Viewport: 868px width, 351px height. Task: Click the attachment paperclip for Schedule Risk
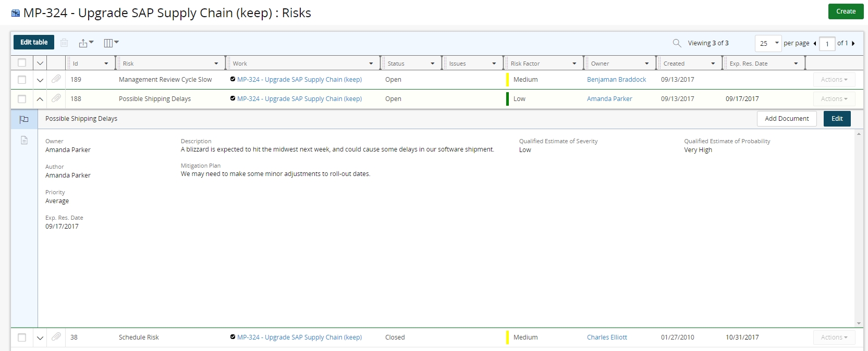[x=56, y=337]
